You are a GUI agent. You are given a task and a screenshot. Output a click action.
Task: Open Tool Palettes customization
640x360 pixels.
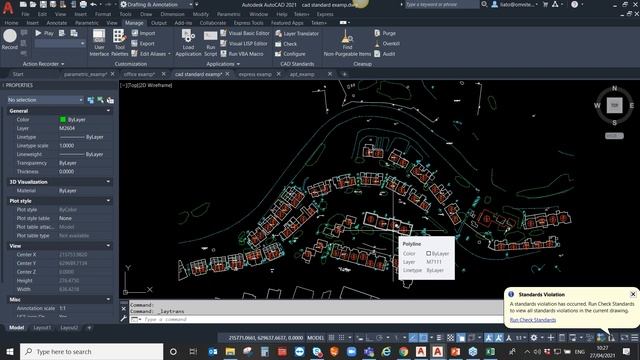[x=119, y=42]
